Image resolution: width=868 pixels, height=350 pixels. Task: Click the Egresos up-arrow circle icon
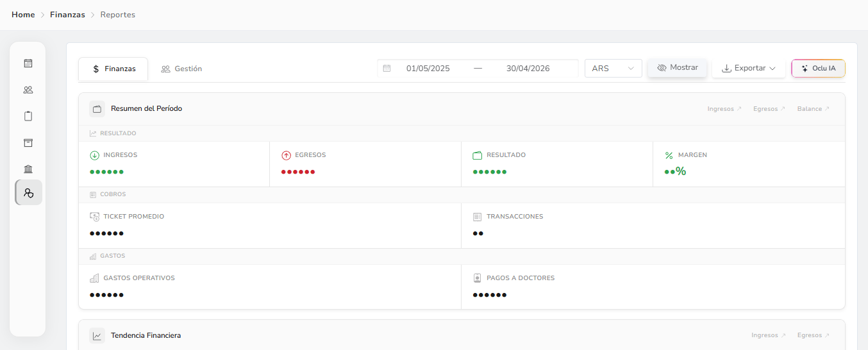tap(286, 155)
